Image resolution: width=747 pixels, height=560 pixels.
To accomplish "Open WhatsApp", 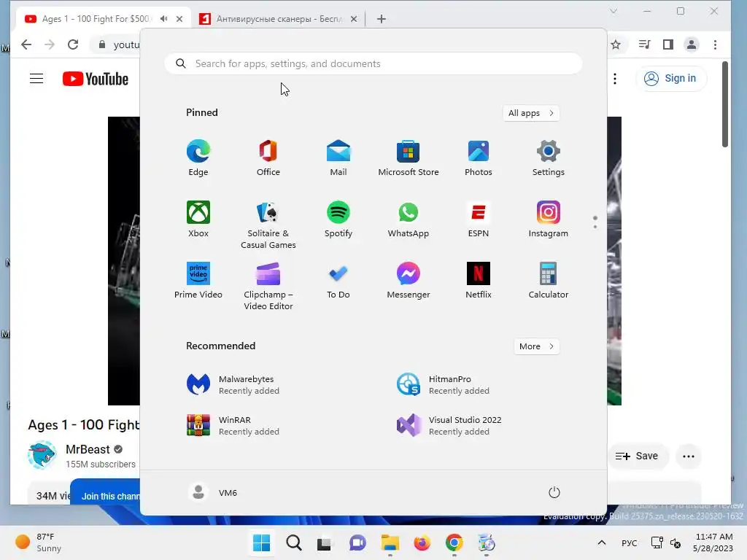I will [409, 219].
